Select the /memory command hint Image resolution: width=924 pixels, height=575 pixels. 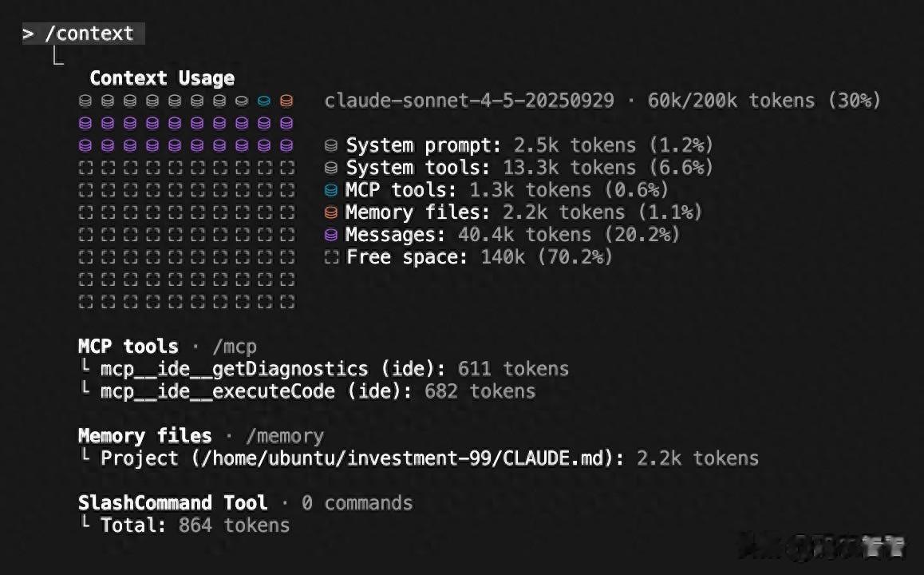[284, 436]
